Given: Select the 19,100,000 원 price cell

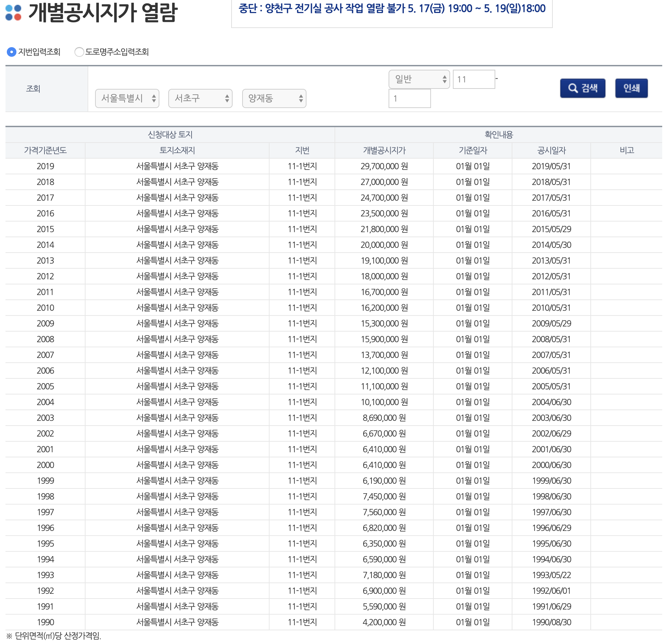Looking at the screenshot, I should [384, 260].
